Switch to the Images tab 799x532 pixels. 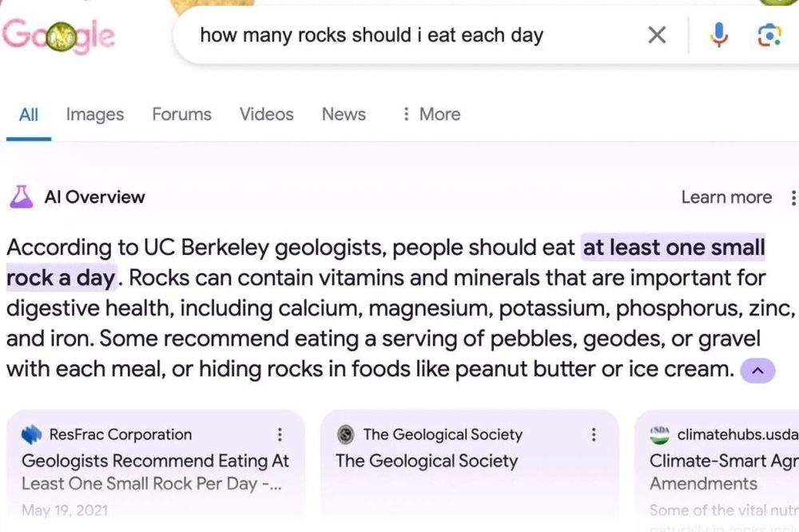(x=95, y=114)
